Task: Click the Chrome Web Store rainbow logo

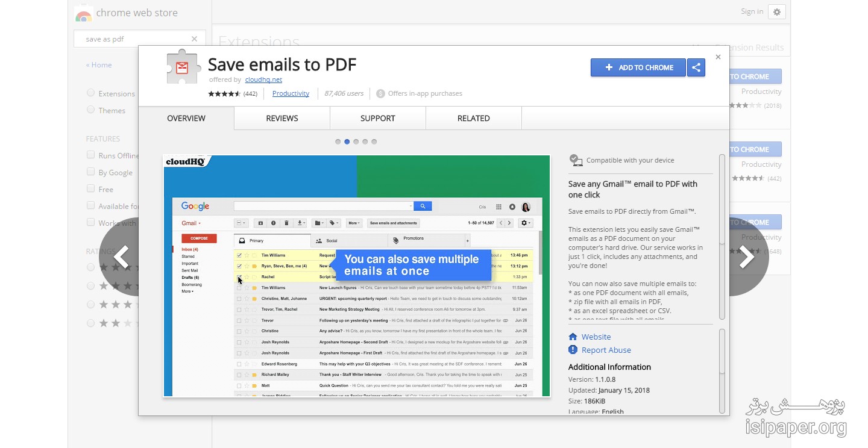Action: click(83, 13)
